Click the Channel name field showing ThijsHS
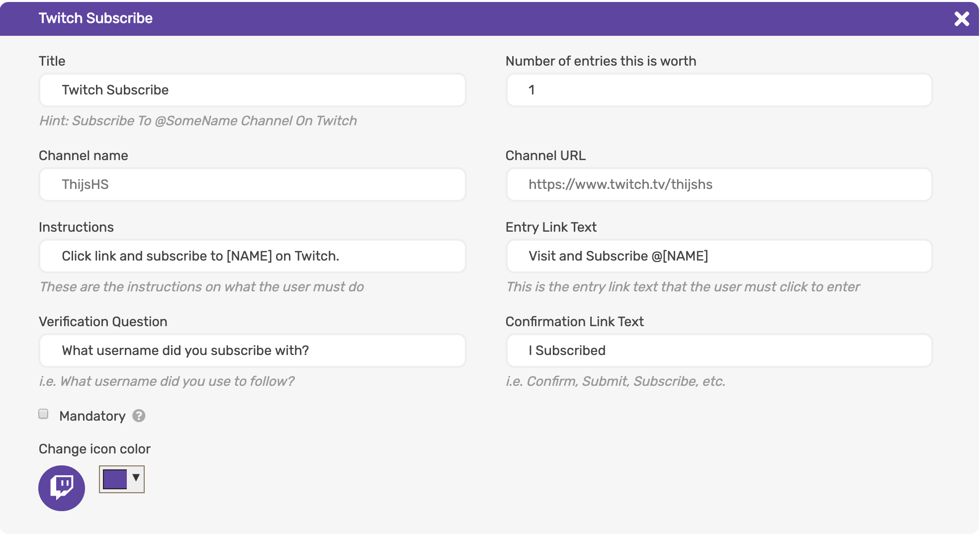The height and width of the screenshot is (535, 980). (252, 184)
